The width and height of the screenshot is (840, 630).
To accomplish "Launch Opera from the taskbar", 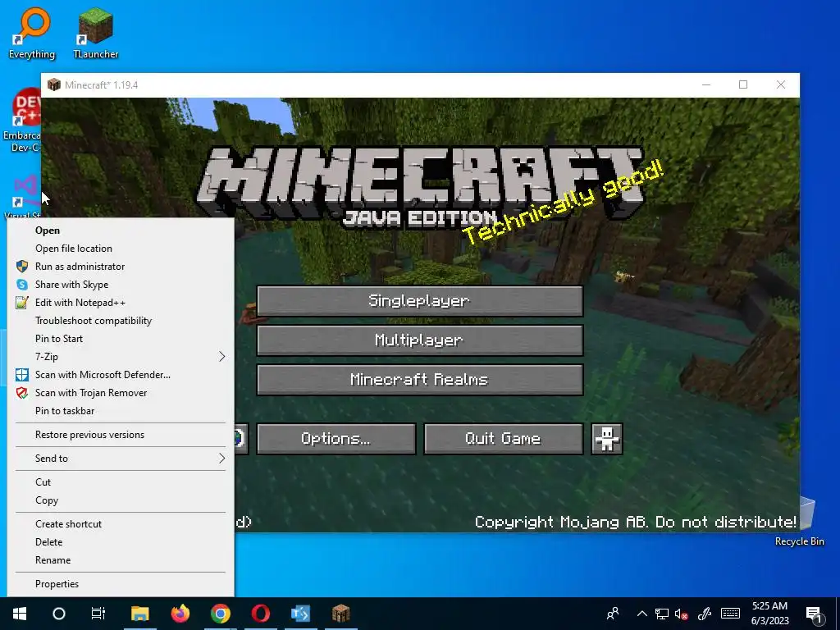I will click(260, 614).
